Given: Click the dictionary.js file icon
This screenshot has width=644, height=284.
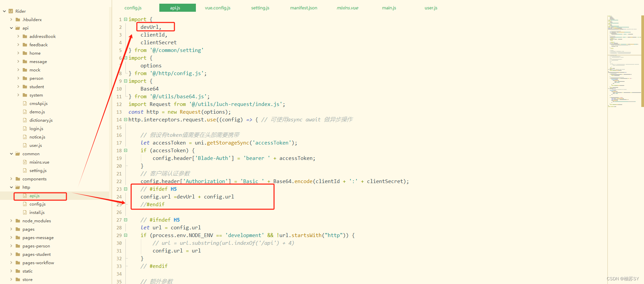Looking at the screenshot, I should [x=25, y=120].
